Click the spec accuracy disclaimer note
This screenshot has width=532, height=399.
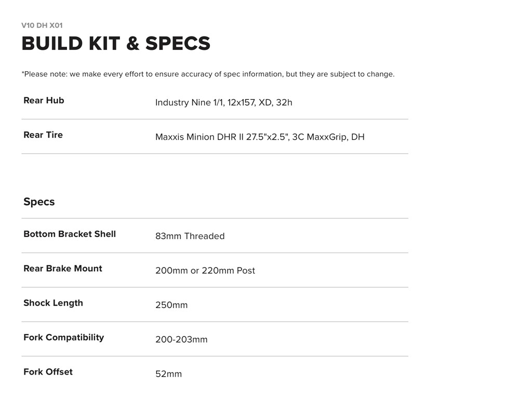pyautogui.click(x=208, y=74)
